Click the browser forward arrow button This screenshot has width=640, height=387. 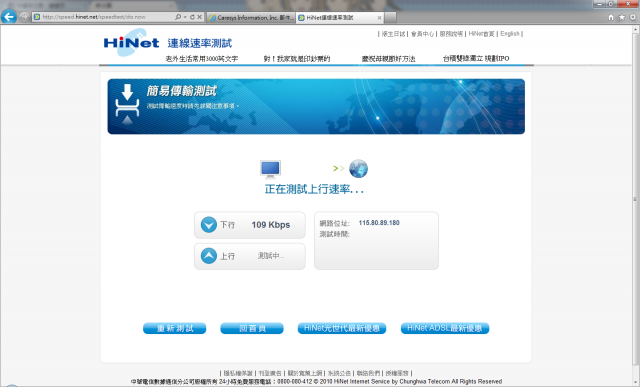[24, 17]
